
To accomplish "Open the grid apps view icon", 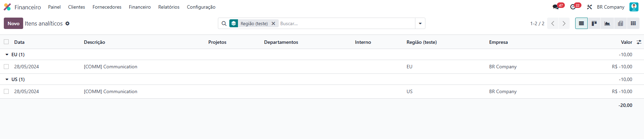I will pos(633,23).
